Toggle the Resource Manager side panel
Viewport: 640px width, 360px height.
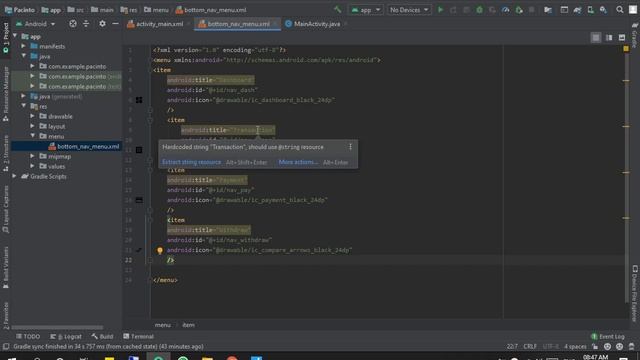(6, 94)
